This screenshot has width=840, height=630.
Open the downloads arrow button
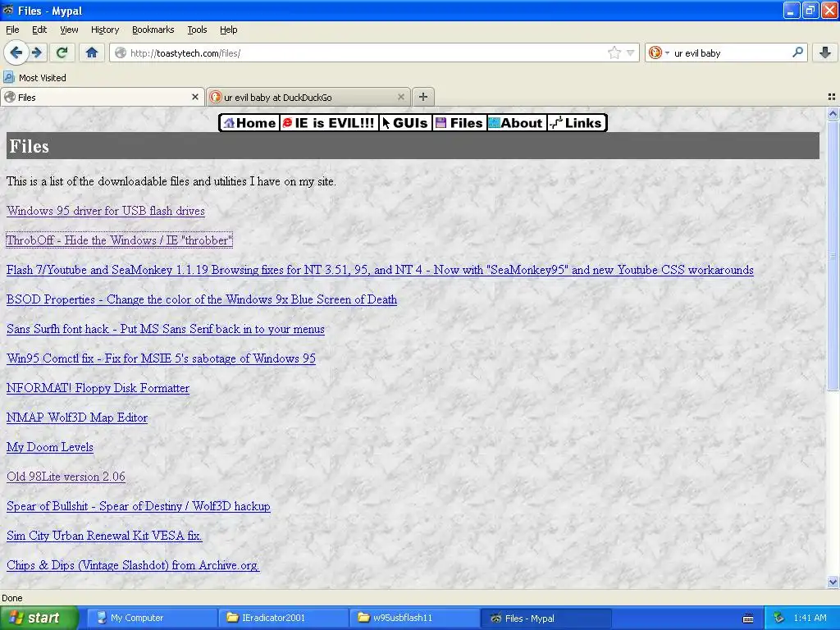click(x=825, y=52)
